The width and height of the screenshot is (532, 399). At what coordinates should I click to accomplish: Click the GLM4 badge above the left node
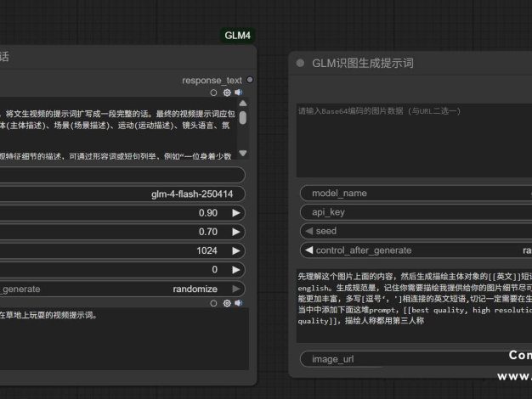coord(237,36)
